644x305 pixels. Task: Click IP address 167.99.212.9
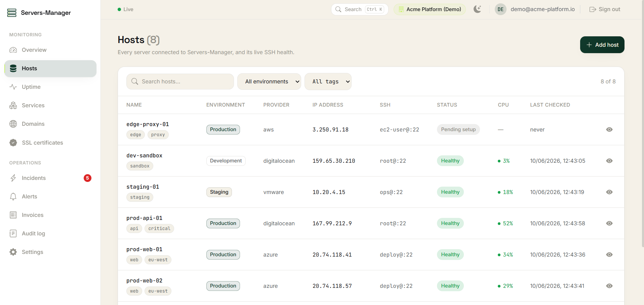[x=332, y=223]
